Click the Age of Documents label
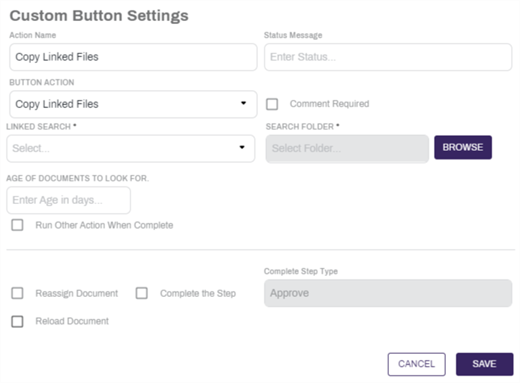The width and height of the screenshot is (520, 383). coord(77,178)
